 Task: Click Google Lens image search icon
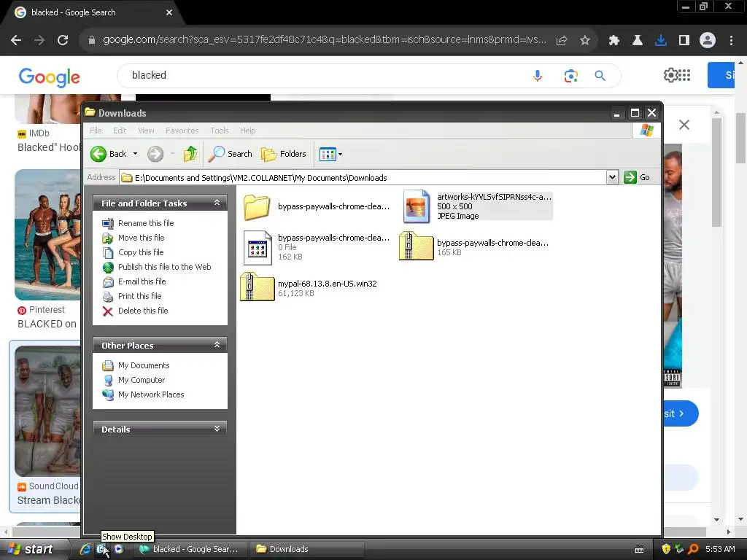(570, 76)
